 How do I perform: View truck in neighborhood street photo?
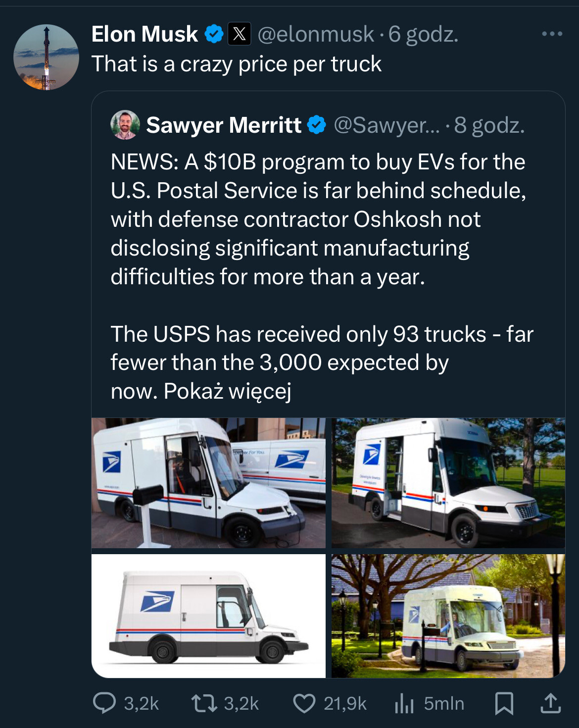coord(448,616)
